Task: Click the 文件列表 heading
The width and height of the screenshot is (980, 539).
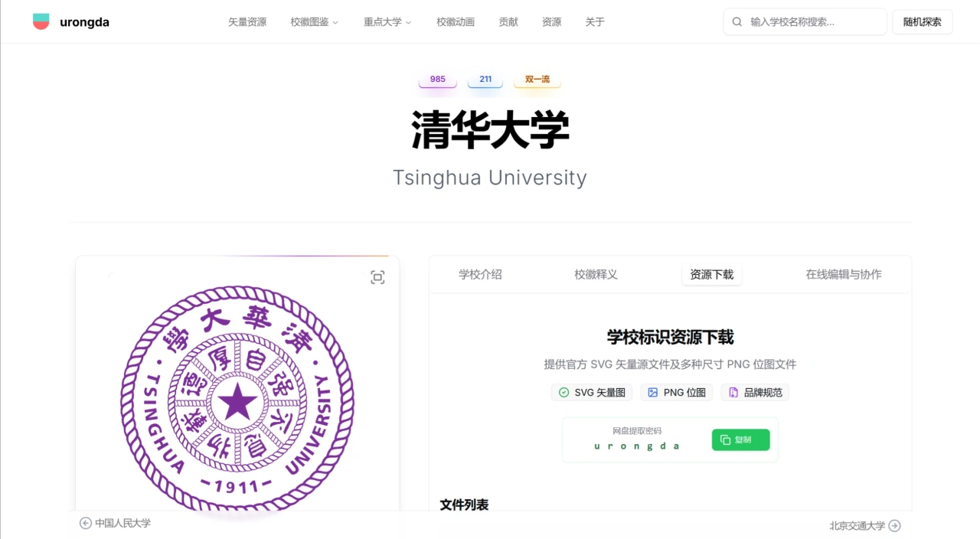Action: point(464,505)
